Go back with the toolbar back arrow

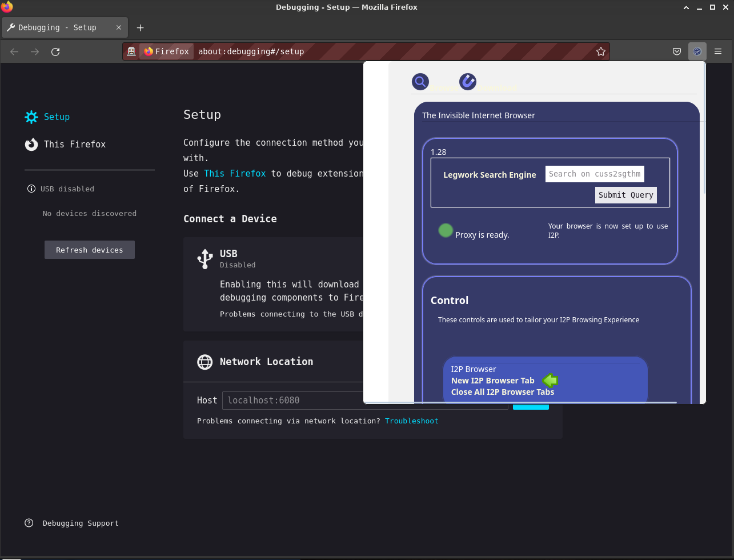click(x=14, y=51)
